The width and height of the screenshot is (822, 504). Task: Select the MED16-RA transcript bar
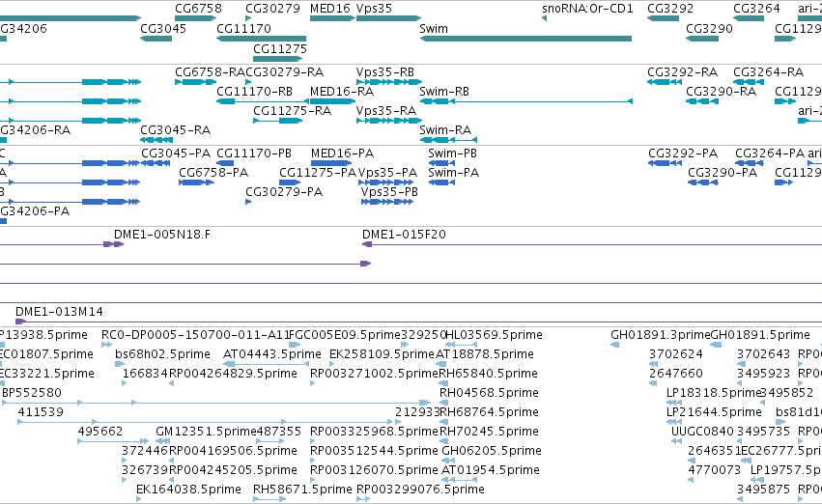[333, 101]
